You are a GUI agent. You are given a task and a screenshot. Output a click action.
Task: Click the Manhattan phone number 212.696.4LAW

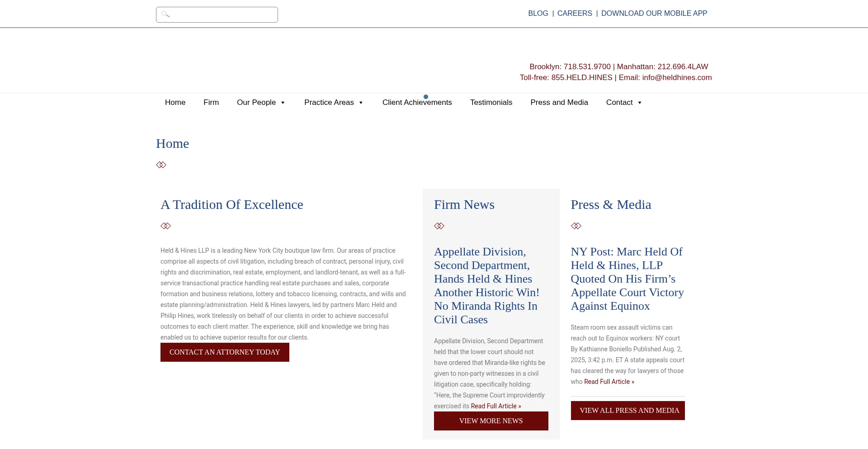click(683, 67)
